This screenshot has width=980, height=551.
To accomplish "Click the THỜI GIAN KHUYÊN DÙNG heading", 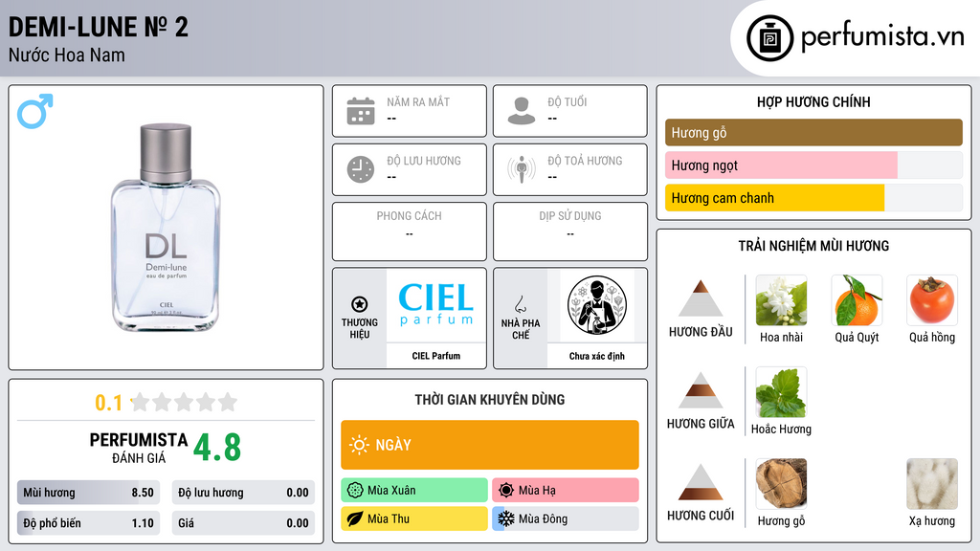I will pyautogui.click(x=490, y=399).
